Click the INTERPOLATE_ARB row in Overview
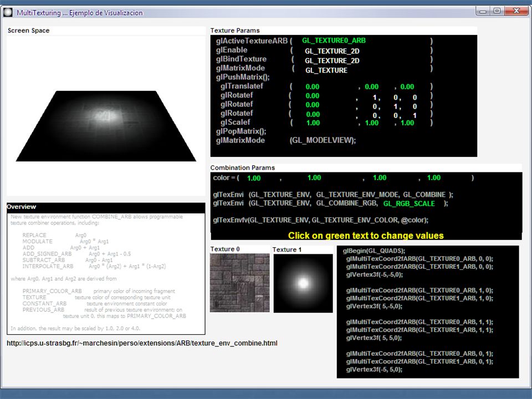This screenshot has height=399, width=532. [94, 267]
